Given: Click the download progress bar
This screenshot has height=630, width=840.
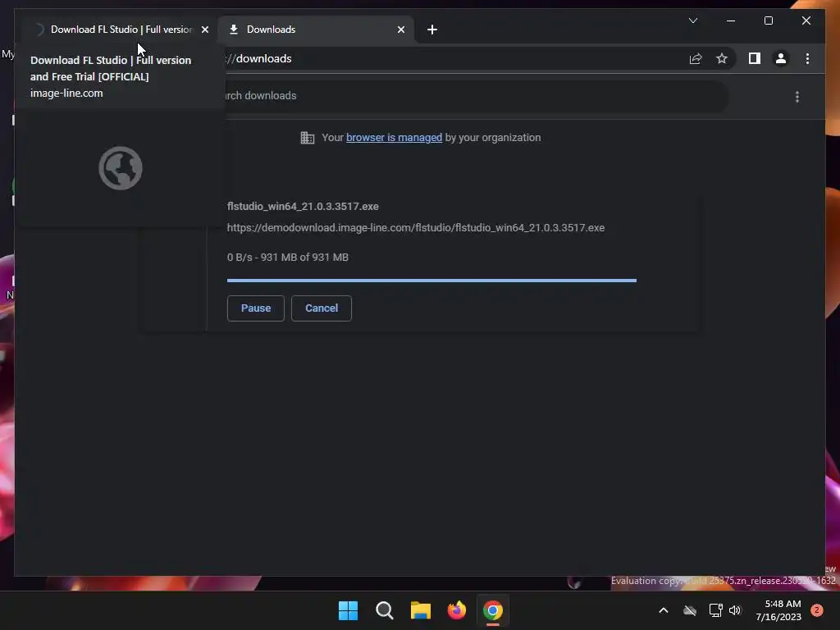Looking at the screenshot, I should [x=431, y=281].
